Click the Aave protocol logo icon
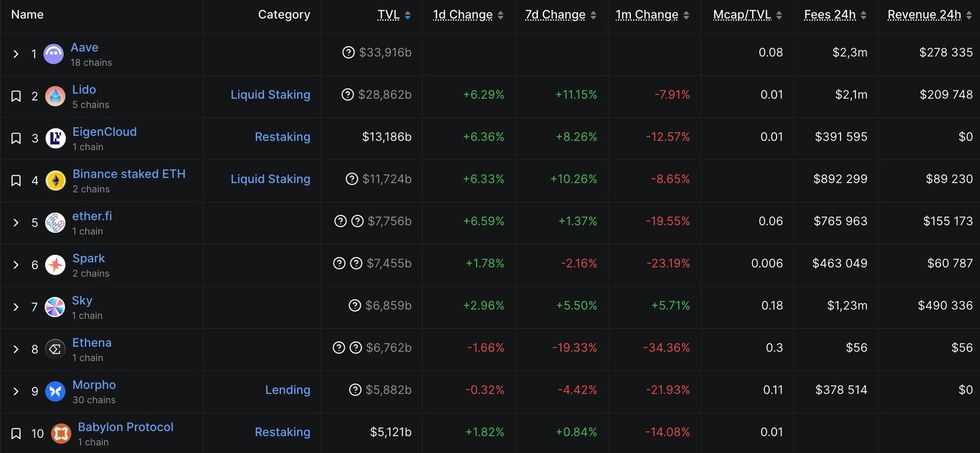The width and height of the screenshot is (980, 453). pos(54,54)
